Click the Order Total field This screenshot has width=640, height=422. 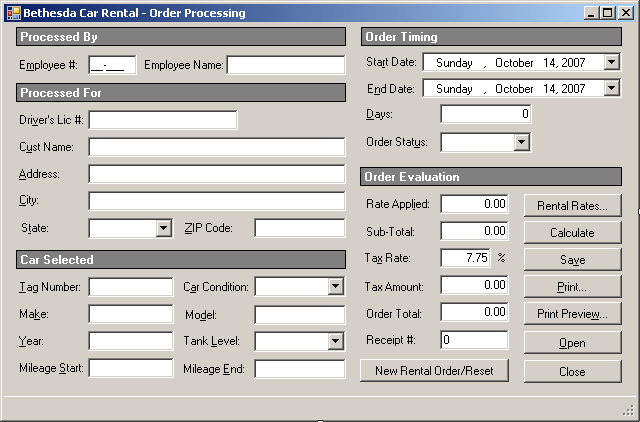tap(474, 312)
